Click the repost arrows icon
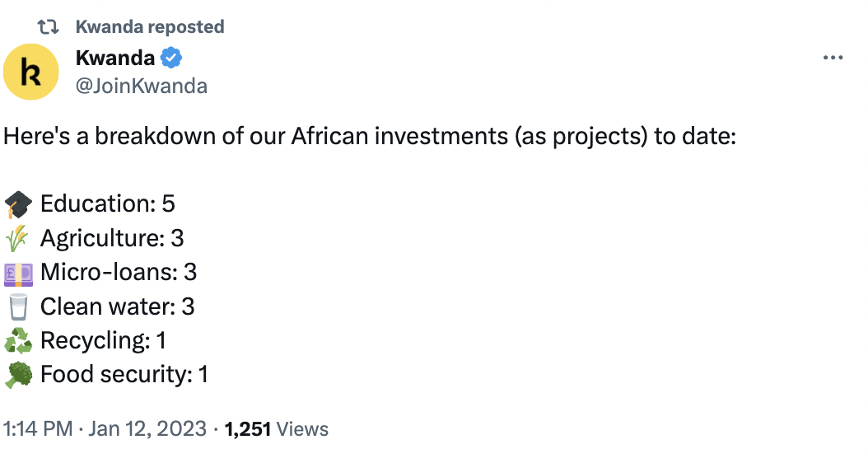The width and height of the screenshot is (868, 463). [x=49, y=27]
